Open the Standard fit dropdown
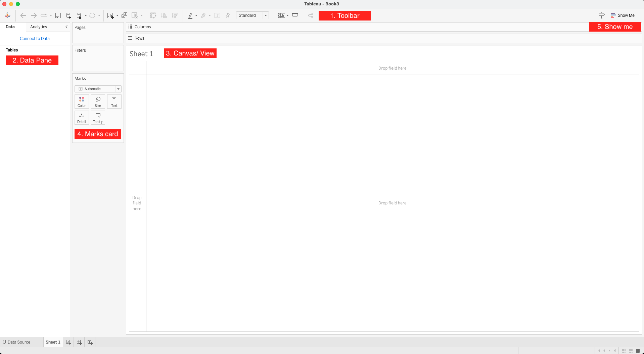Screen dimensions: 644x354 click(x=266, y=15)
